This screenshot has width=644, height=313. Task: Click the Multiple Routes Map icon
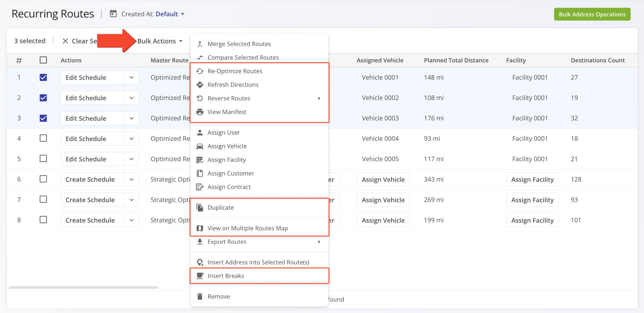point(200,228)
